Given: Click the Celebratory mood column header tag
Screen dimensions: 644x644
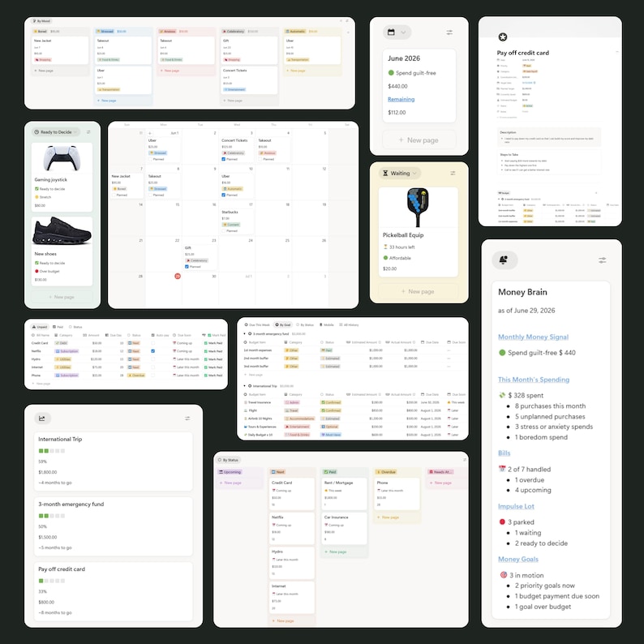Looking at the screenshot, I should pyautogui.click(x=234, y=31).
